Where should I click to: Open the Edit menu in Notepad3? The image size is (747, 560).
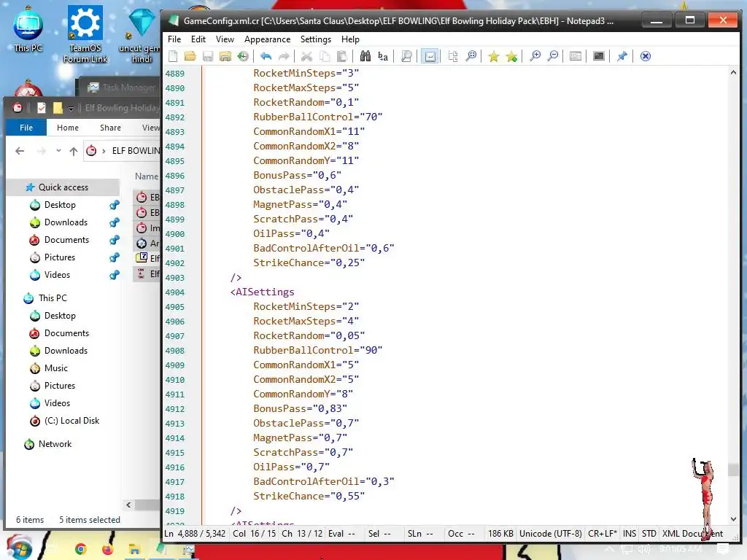pyautogui.click(x=198, y=39)
